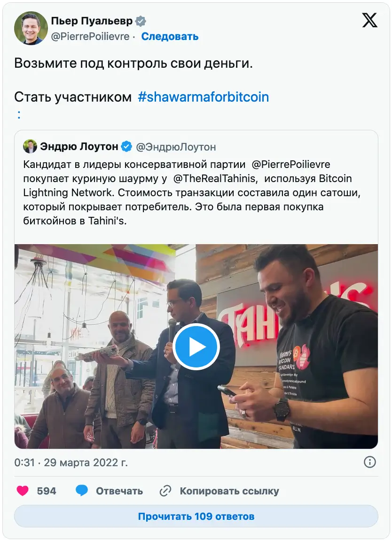Like the tweet with the heart icon
Viewport: 392px width, 541px height.
tap(23, 491)
